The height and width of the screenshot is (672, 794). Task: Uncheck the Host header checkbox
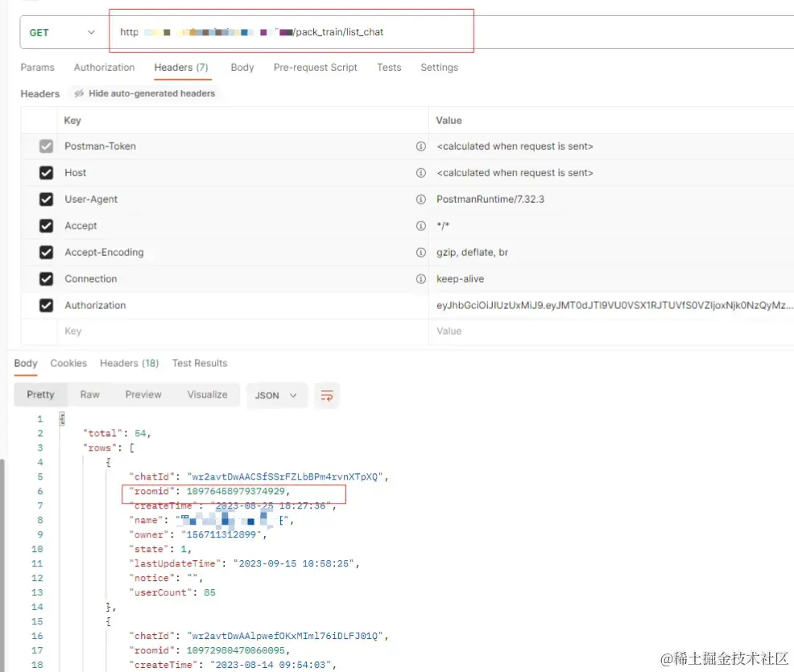46,172
